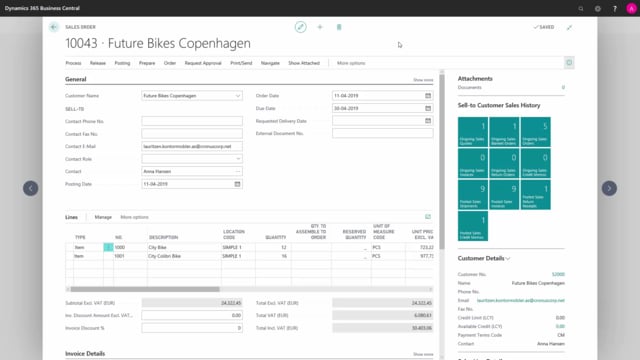The width and height of the screenshot is (640, 360).
Task: Click Available Credit value link
Action: (x=560, y=326)
